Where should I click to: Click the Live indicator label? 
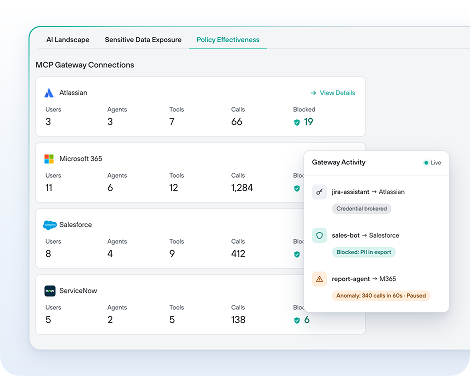(x=436, y=163)
